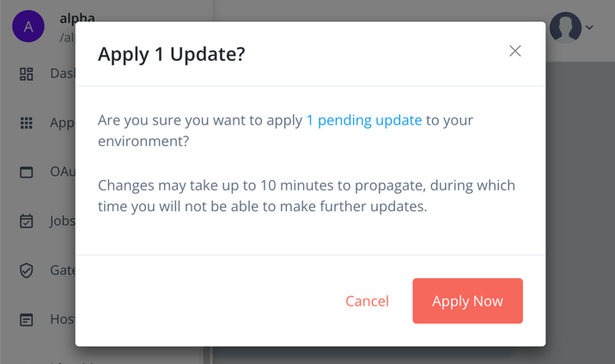Go to the Dashboard menu label
This screenshot has height=364, width=615.
point(62,74)
